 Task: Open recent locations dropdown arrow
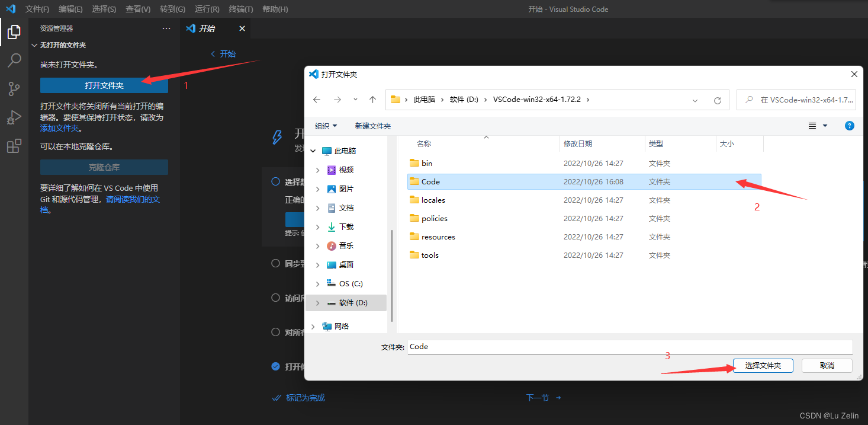[x=355, y=100]
